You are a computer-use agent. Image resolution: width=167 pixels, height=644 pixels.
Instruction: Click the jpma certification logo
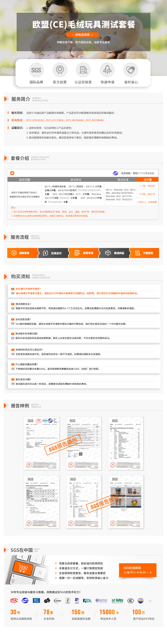click(x=101, y=600)
